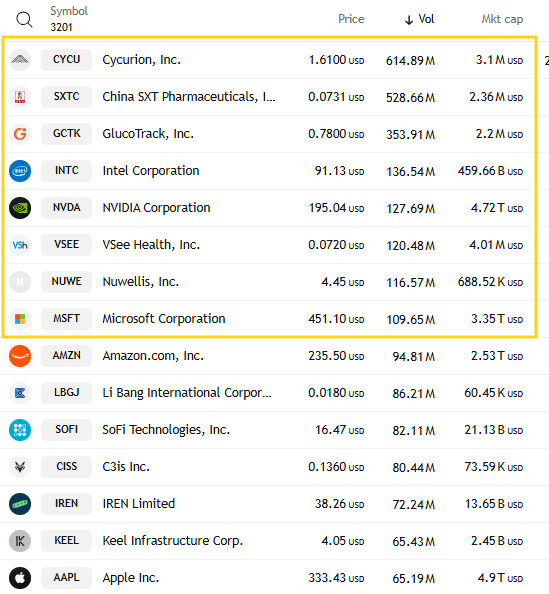The height and width of the screenshot is (594, 549).
Task: Open the VSEE ticker badge
Action: 66,245
